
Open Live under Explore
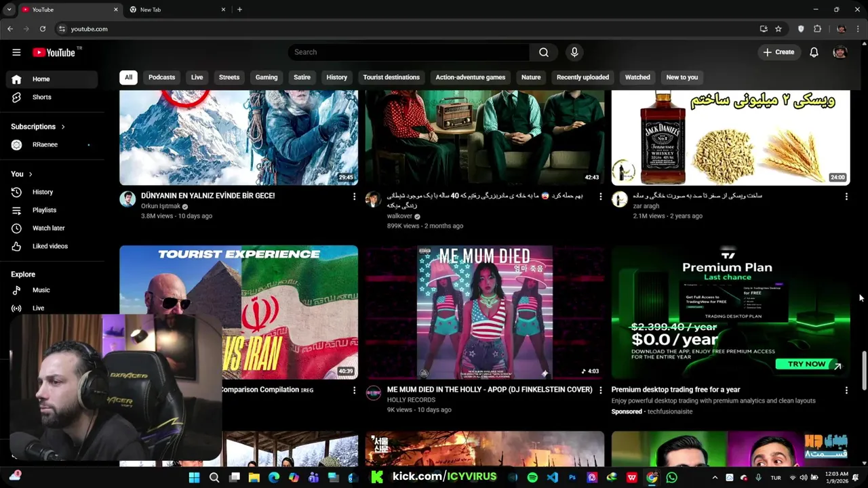tap(52, 308)
